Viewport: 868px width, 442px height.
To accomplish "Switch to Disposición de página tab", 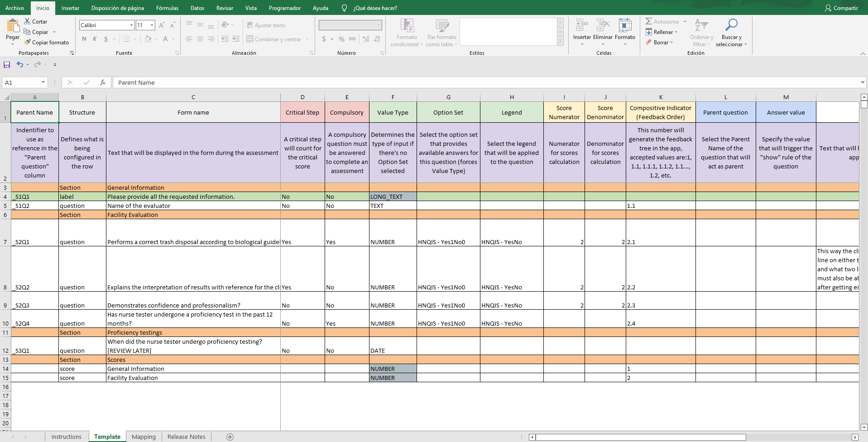I will (118, 8).
